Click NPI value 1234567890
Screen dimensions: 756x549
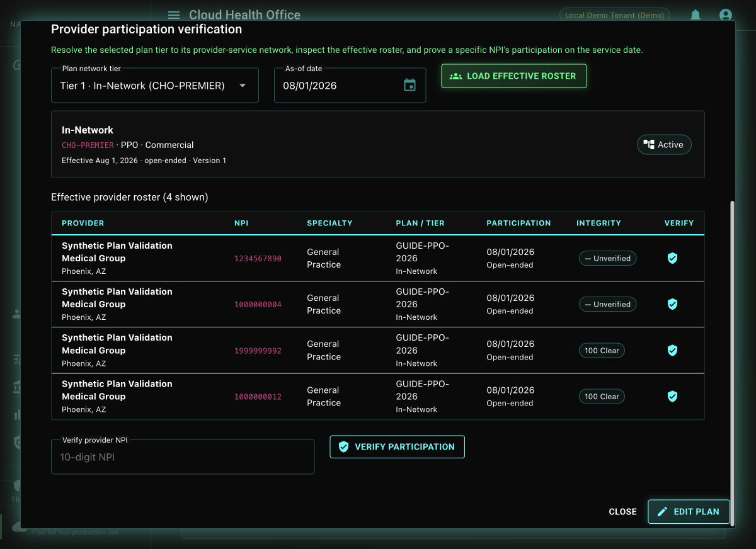click(x=258, y=259)
